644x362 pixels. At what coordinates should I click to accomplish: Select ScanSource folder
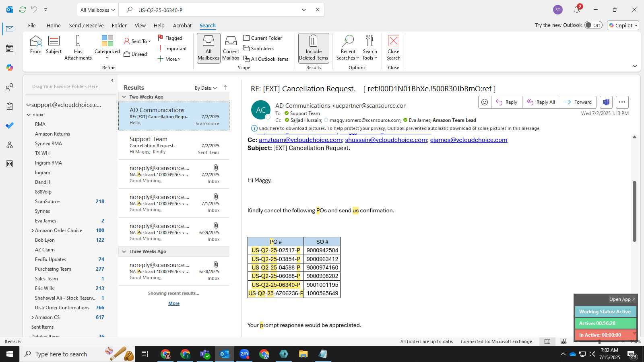pos(47,202)
